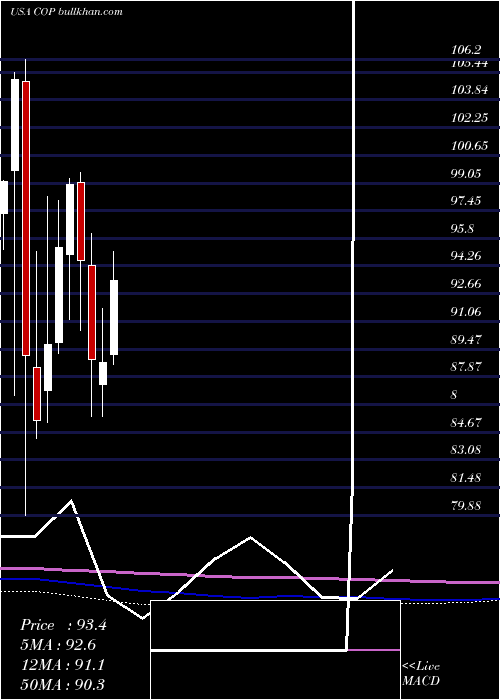500x700 pixels.
Task: Click the 102.25 price axis label
Action: (469, 118)
